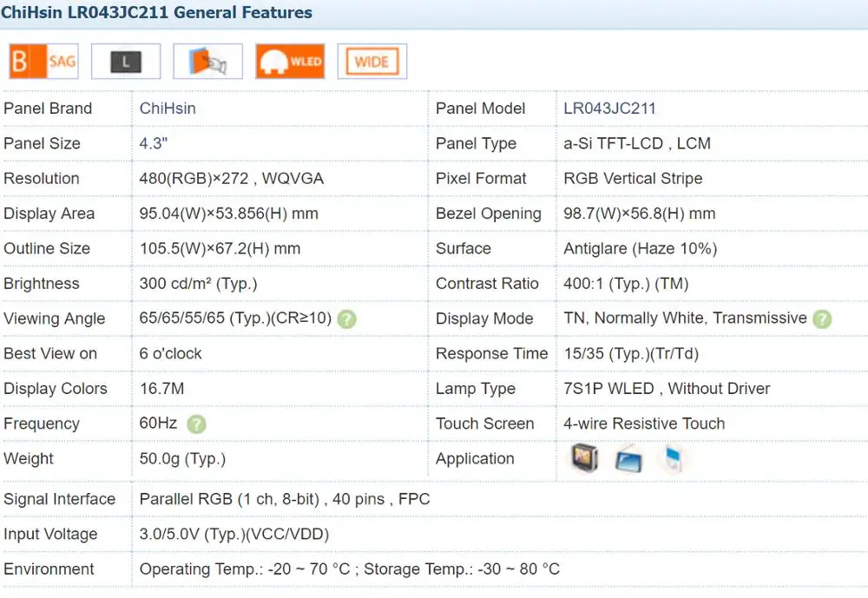Click the Touch Screen value 4-wire Resistive Touch
The width and height of the screenshot is (868, 598).
coord(644,424)
